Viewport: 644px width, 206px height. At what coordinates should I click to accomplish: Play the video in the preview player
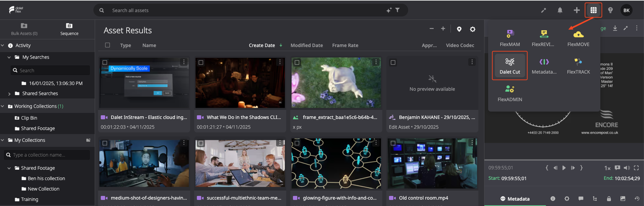coord(564,168)
